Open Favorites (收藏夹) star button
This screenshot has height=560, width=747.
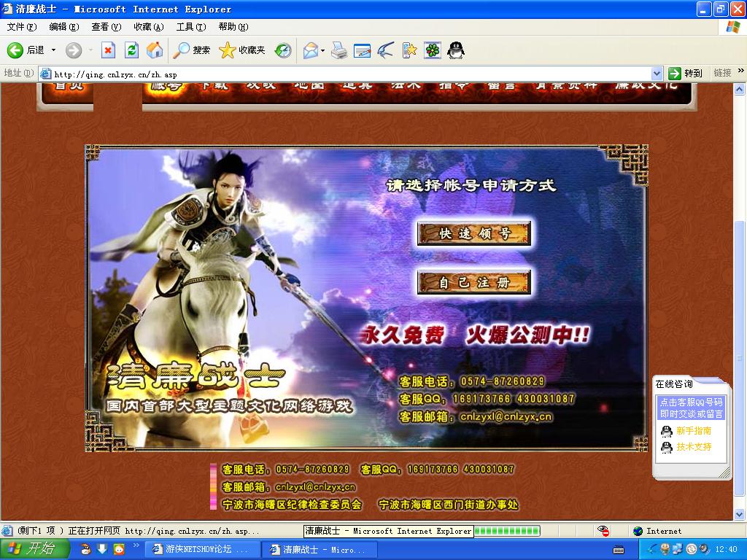point(242,50)
